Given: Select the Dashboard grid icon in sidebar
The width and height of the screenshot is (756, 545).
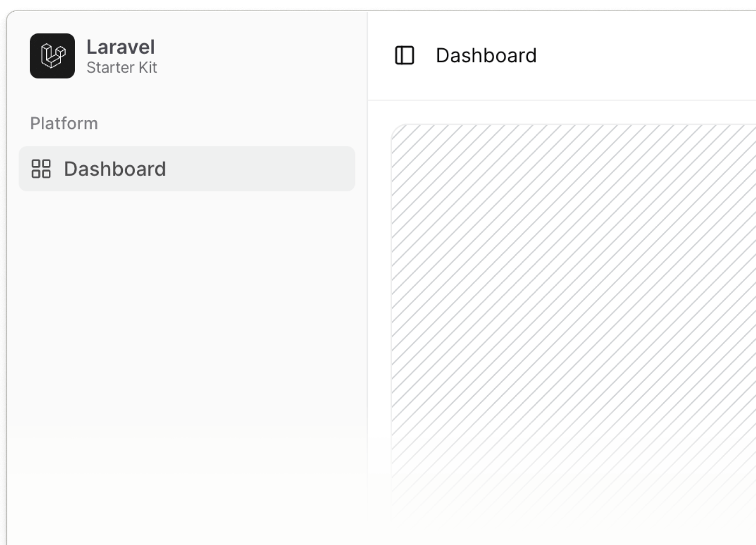Looking at the screenshot, I should 41,169.
